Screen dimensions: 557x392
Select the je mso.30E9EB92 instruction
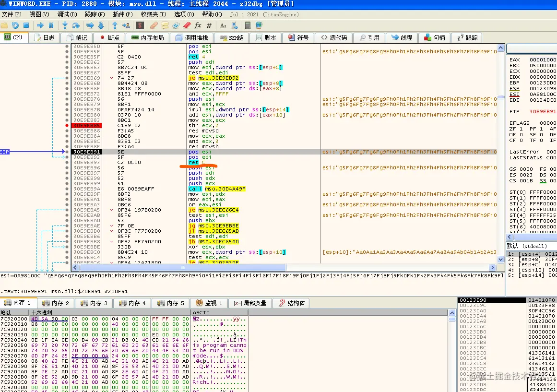coord(213,78)
